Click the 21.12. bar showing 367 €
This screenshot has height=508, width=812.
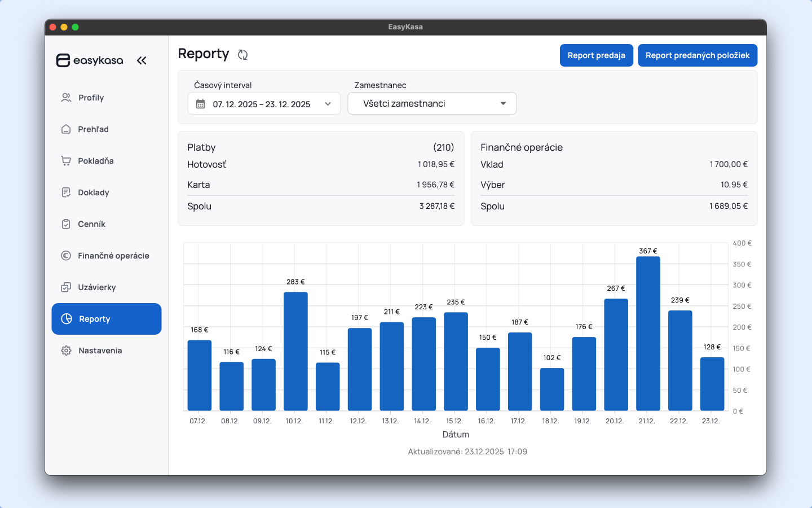point(648,334)
